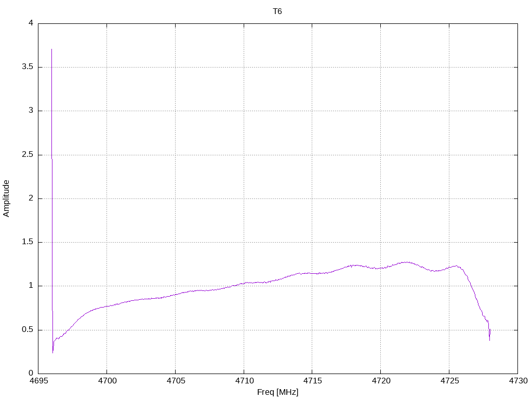Viewport: 532px width, 399px height.
Task: Click the Freq [MHz] x-axis label
Action: click(277, 392)
